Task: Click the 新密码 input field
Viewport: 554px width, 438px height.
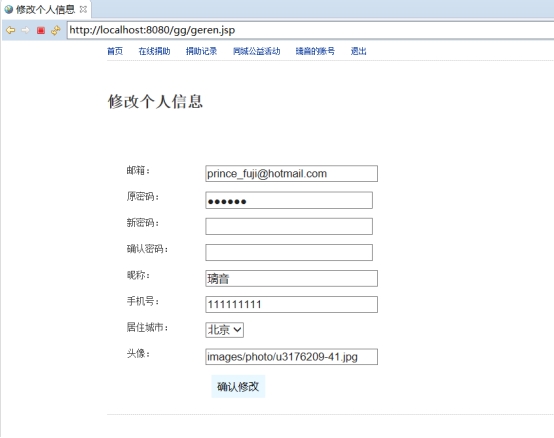Action: pyautogui.click(x=289, y=226)
